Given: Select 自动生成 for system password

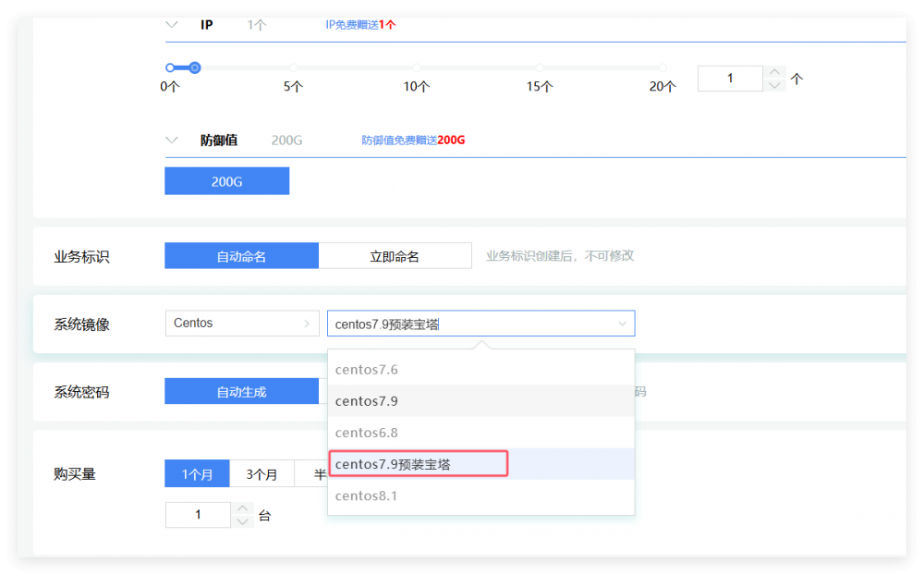Looking at the screenshot, I should click(241, 392).
